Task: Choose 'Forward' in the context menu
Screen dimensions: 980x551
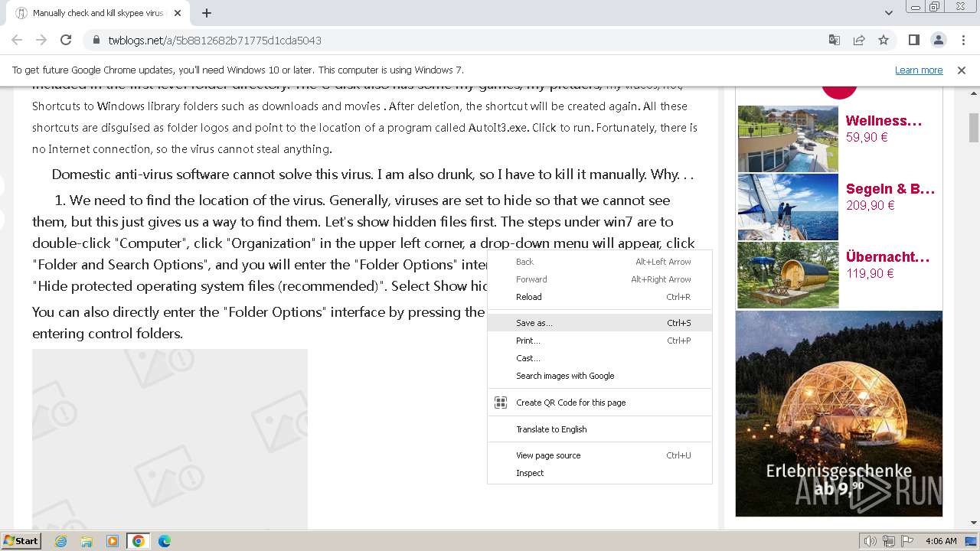Action: (599, 279)
